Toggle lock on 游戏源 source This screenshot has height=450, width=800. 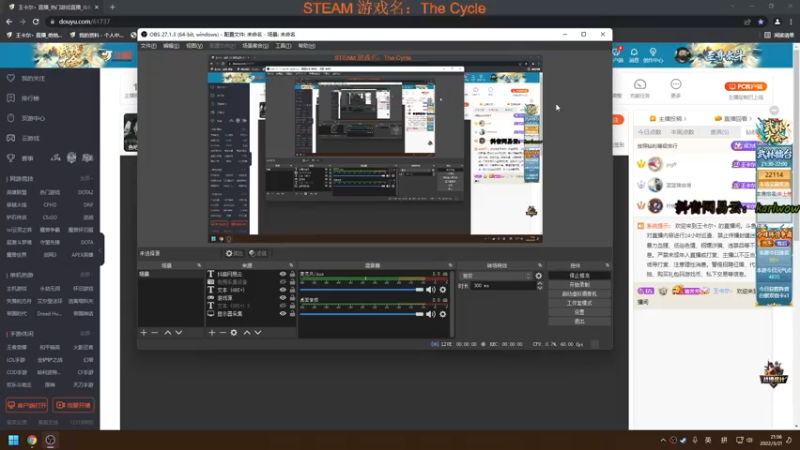click(x=292, y=297)
